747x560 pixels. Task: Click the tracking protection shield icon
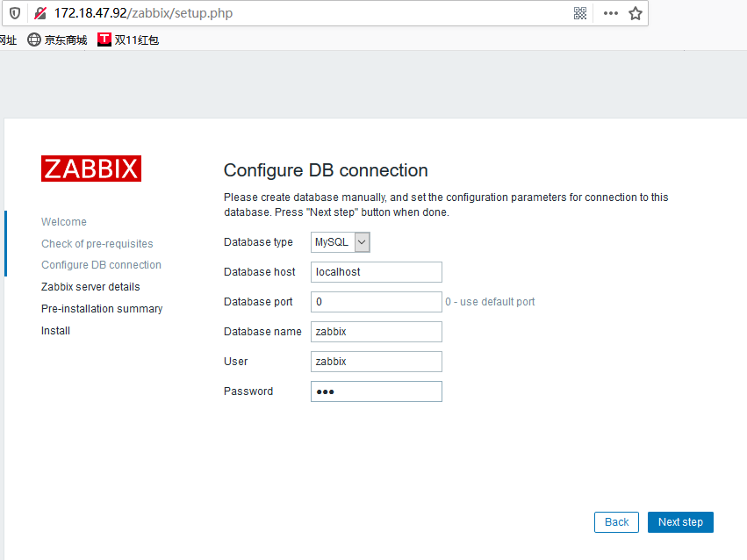(x=15, y=13)
